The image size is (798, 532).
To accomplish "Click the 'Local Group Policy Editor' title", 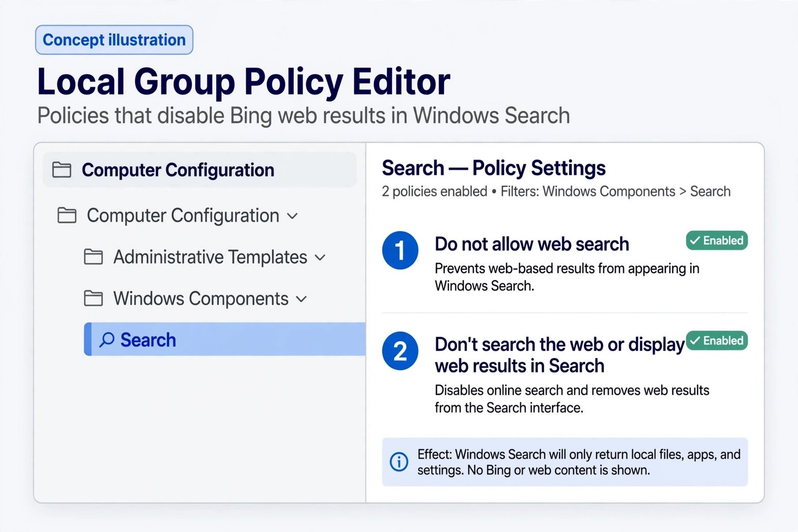I will (x=244, y=81).
